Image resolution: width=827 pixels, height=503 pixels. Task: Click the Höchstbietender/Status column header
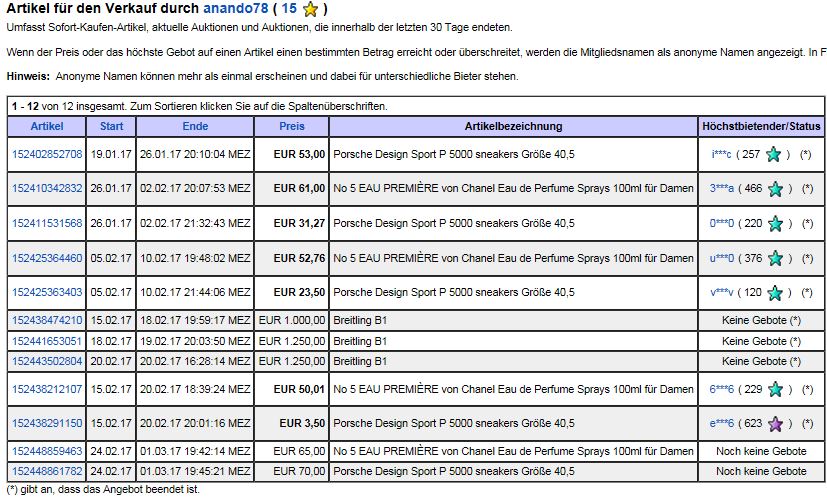[761, 127]
